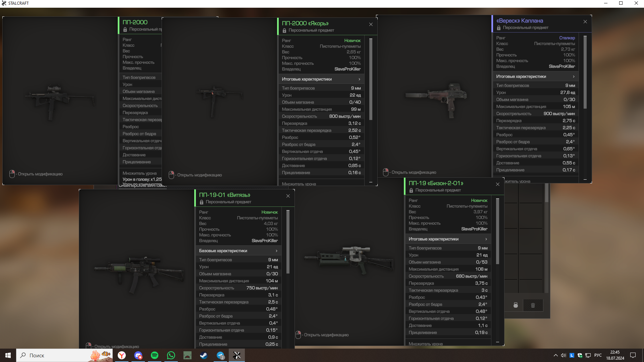This screenshot has width=644, height=362.
Task: Open modification for ПП-19 «Бизон-2-01»
Action: pyautogui.click(x=326, y=335)
